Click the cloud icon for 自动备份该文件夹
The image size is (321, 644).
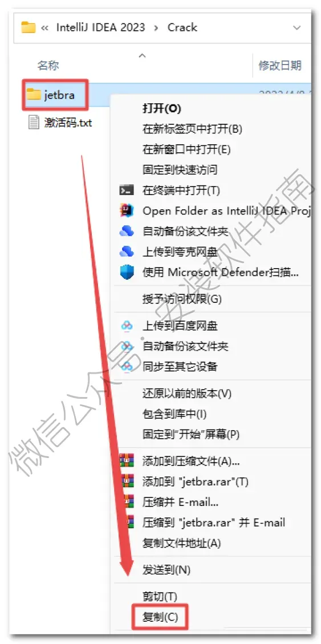coord(127,231)
